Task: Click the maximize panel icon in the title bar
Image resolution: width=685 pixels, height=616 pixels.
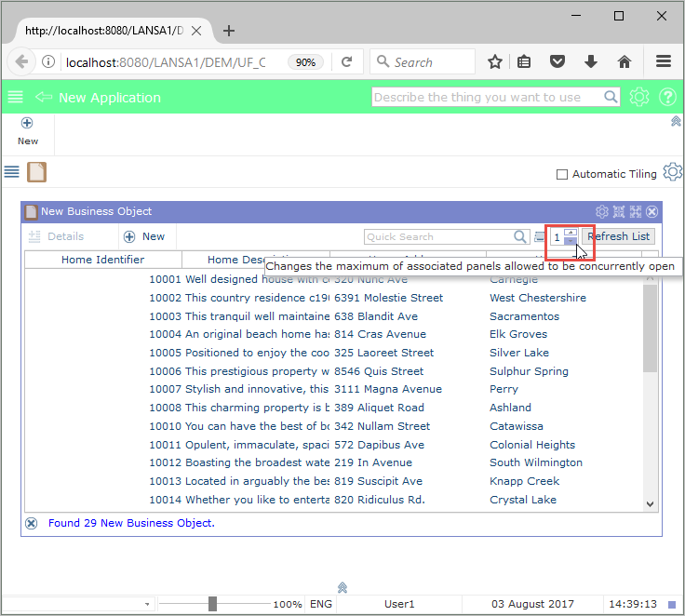Action: [635, 212]
